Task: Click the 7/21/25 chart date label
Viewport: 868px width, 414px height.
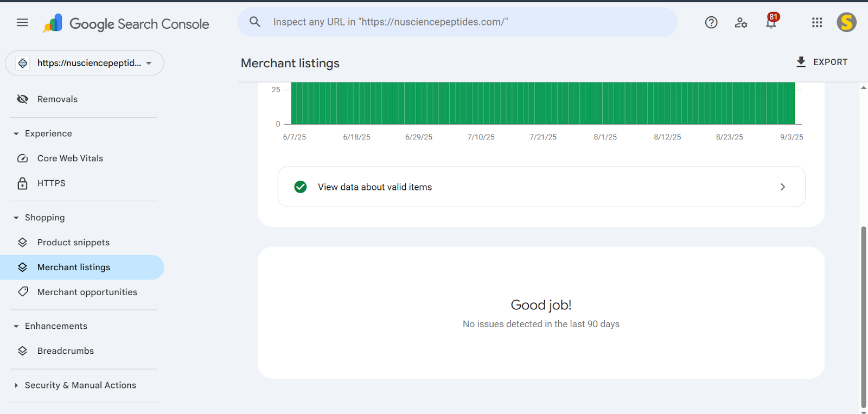Action: pyautogui.click(x=543, y=137)
